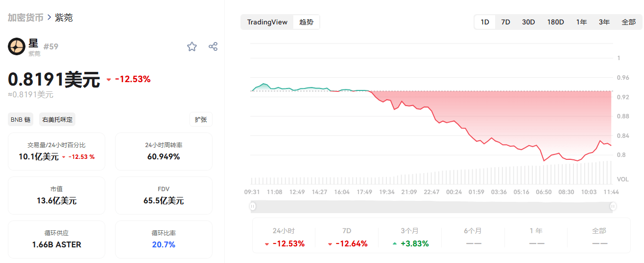Click the coin logo icon

pos(17,46)
